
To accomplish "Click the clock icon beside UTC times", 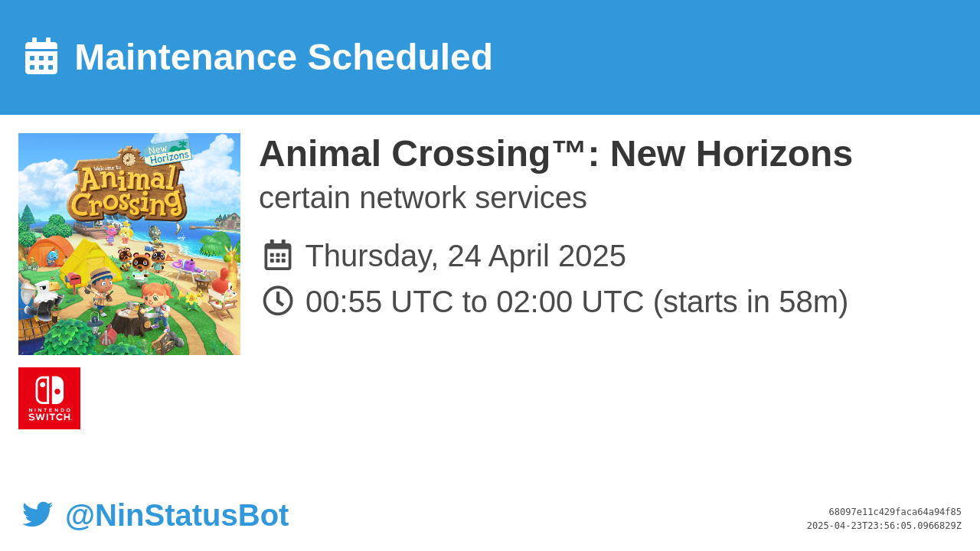I will [x=278, y=301].
